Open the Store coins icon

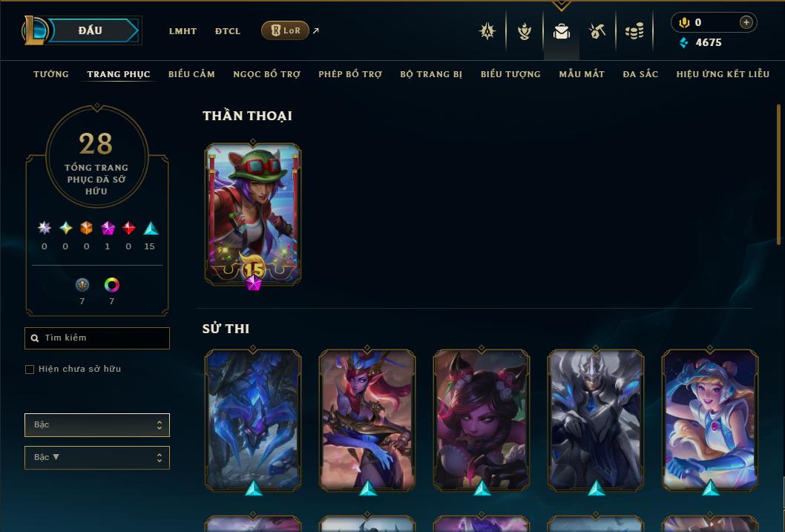pyautogui.click(x=634, y=31)
